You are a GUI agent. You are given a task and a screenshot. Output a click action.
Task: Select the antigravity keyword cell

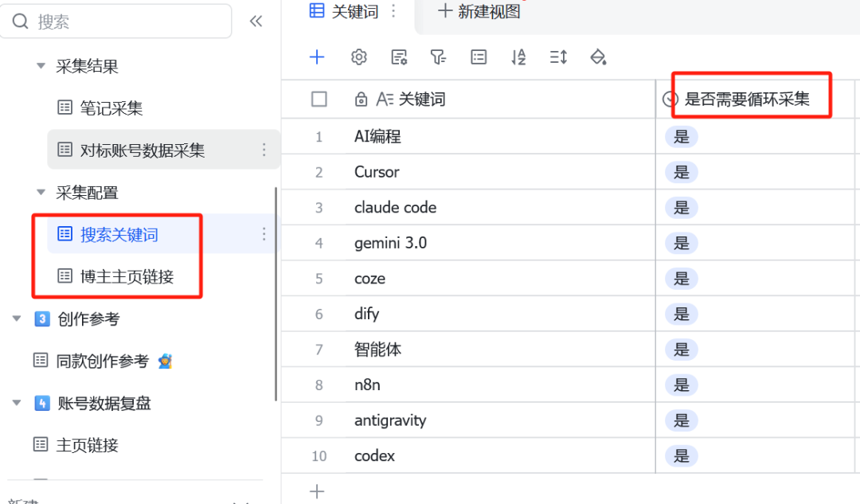pyautogui.click(x=500, y=420)
